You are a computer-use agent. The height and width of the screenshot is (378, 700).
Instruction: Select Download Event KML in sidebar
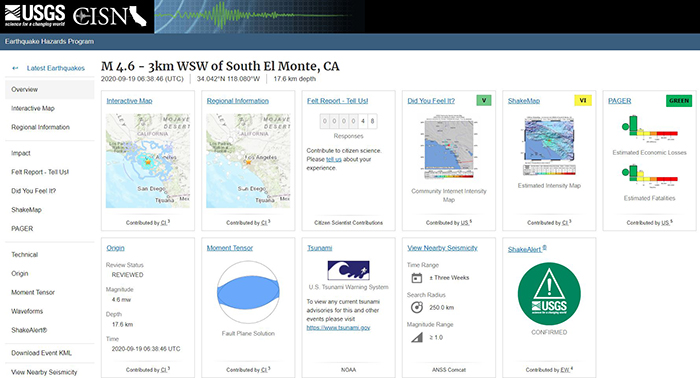[42, 353]
